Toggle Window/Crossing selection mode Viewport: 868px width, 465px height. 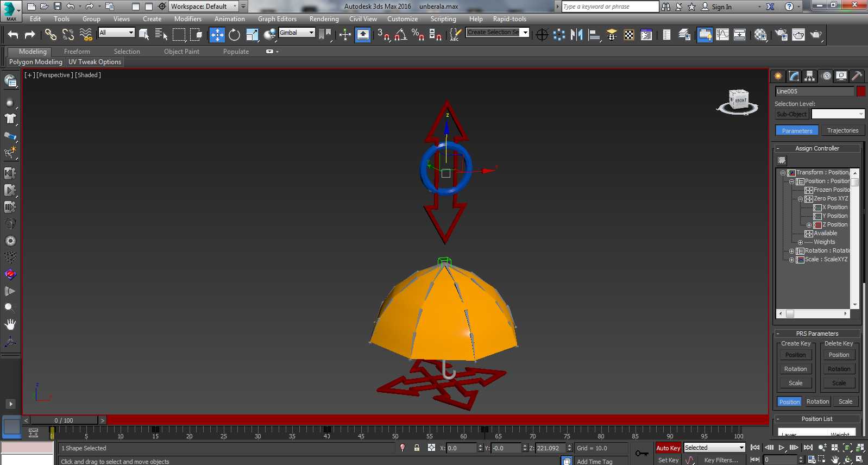pyautogui.click(x=196, y=35)
